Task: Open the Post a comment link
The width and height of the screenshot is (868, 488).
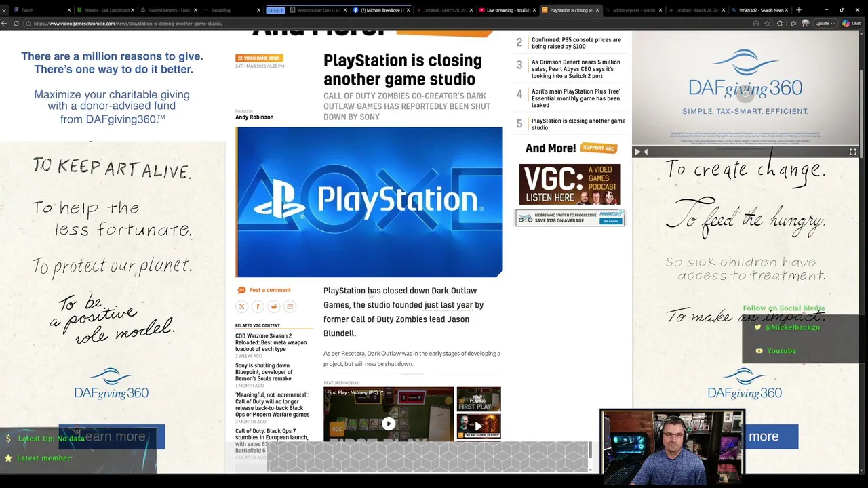Action: pos(269,290)
